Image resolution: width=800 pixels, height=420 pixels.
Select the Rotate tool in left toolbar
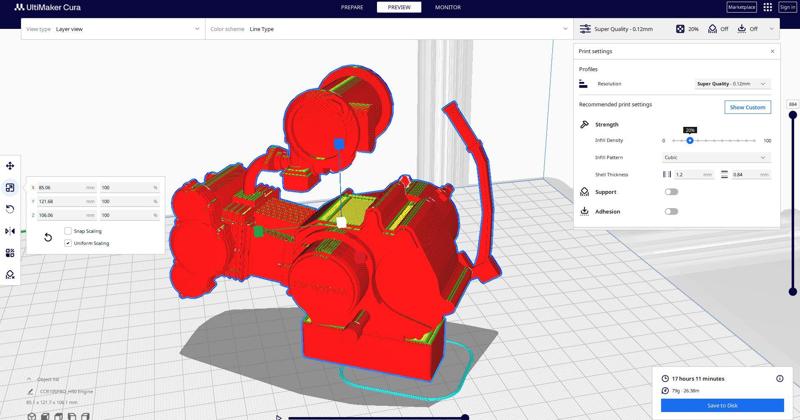[10, 209]
